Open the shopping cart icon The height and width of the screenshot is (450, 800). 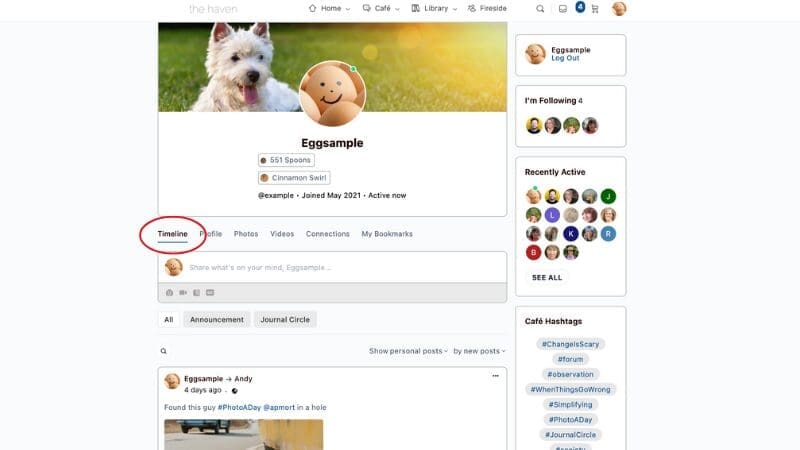pos(596,9)
